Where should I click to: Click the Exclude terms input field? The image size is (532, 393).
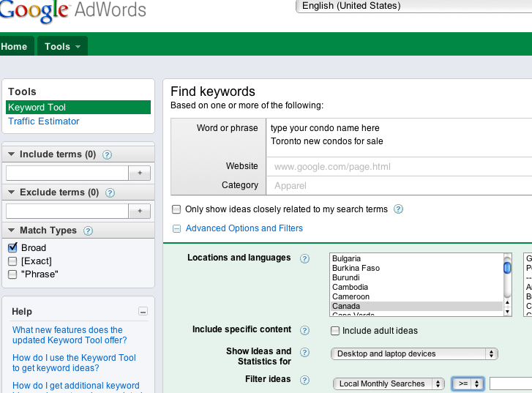click(x=67, y=211)
